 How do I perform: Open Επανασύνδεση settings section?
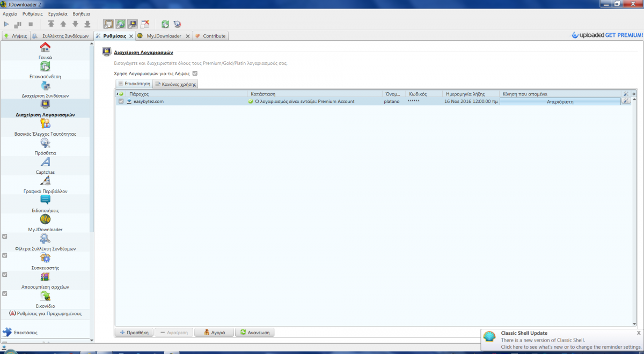coord(45,70)
